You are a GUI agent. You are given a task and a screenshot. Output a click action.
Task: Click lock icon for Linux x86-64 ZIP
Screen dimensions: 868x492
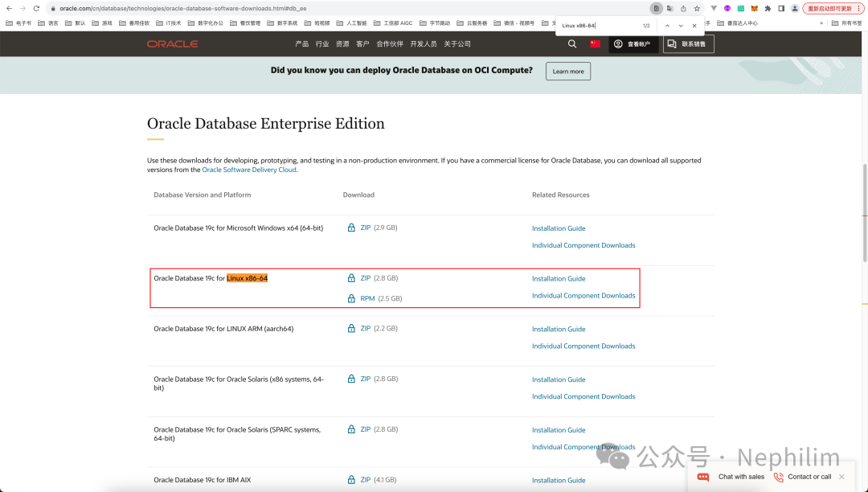click(x=351, y=278)
